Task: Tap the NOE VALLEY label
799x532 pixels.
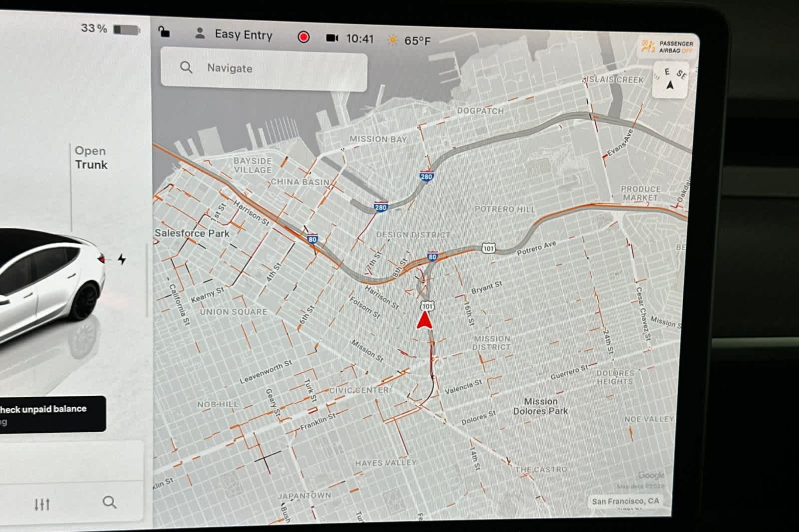Action: point(649,419)
